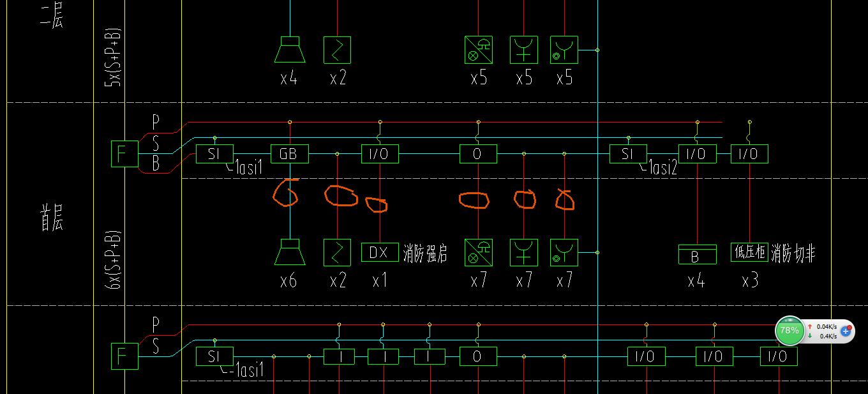Screen dimensions: 868x394
Task: Click the 0.04K/s upload speed readout
Action: click(x=827, y=326)
